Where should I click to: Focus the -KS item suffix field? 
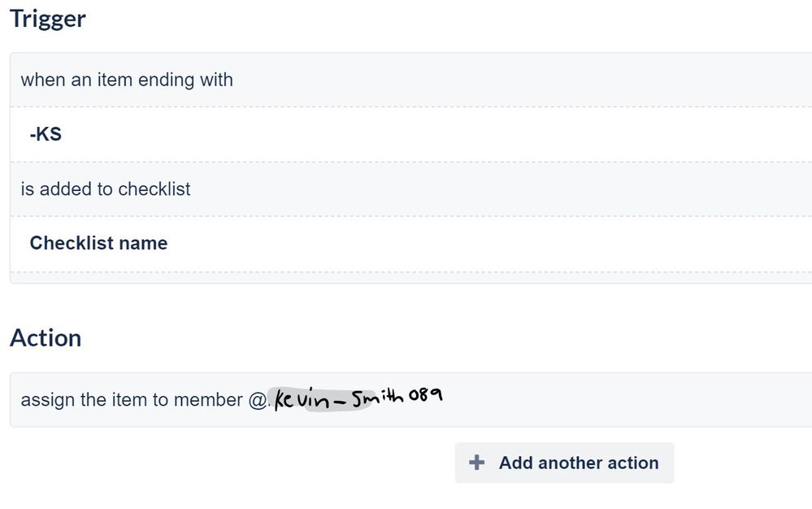411,135
